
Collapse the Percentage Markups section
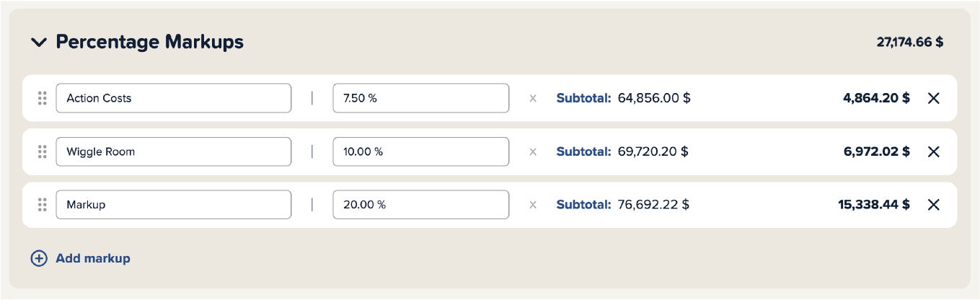tap(38, 43)
